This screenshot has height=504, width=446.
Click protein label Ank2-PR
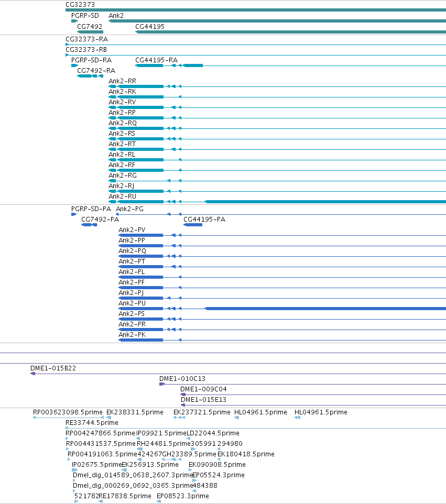pos(132,324)
